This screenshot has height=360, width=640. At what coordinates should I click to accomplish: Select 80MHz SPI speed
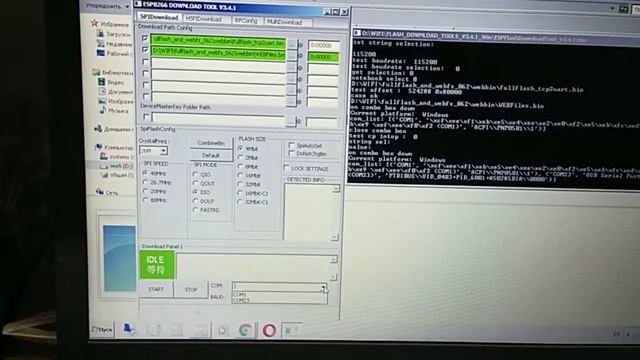click(x=146, y=200)
